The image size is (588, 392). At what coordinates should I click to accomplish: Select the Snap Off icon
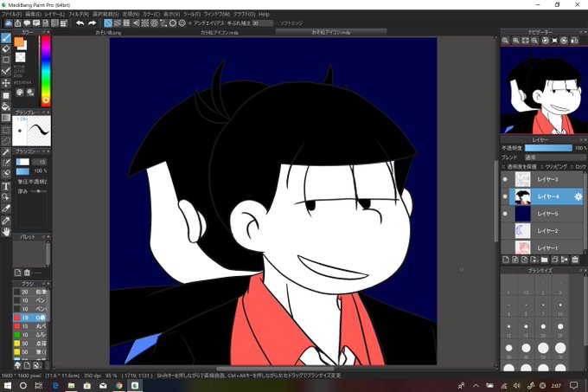pyautogui.click(x=108, y=23)
